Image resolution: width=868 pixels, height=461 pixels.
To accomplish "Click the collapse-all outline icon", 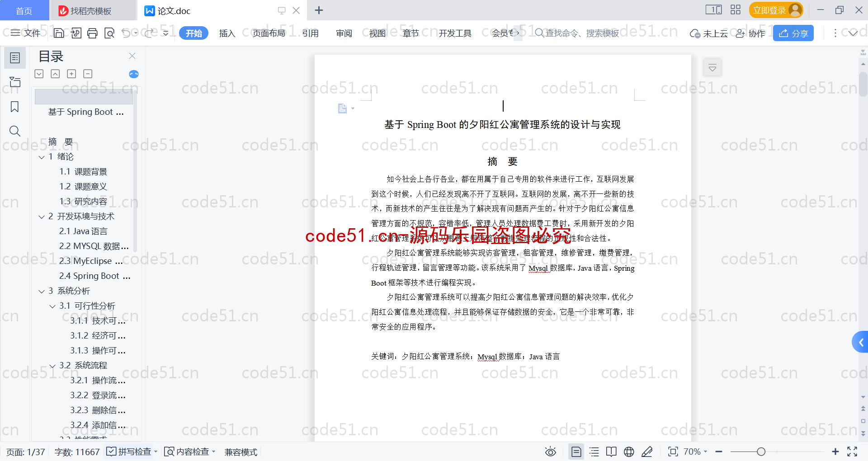I will (x=55, y=74).
